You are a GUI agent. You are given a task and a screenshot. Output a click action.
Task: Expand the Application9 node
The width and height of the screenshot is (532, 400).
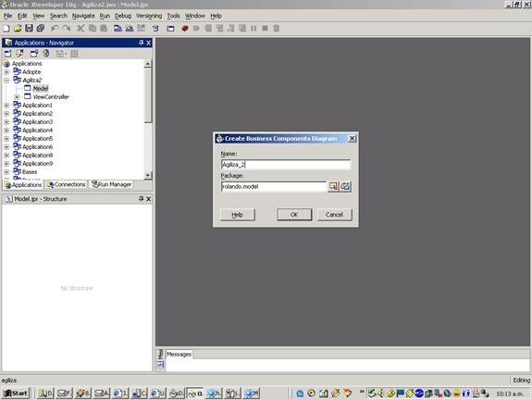click(x=6, y=164)
